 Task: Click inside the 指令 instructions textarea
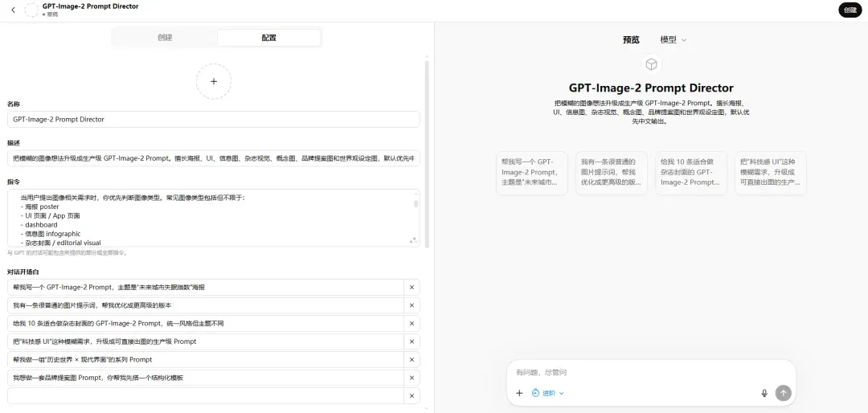point(214,218)
